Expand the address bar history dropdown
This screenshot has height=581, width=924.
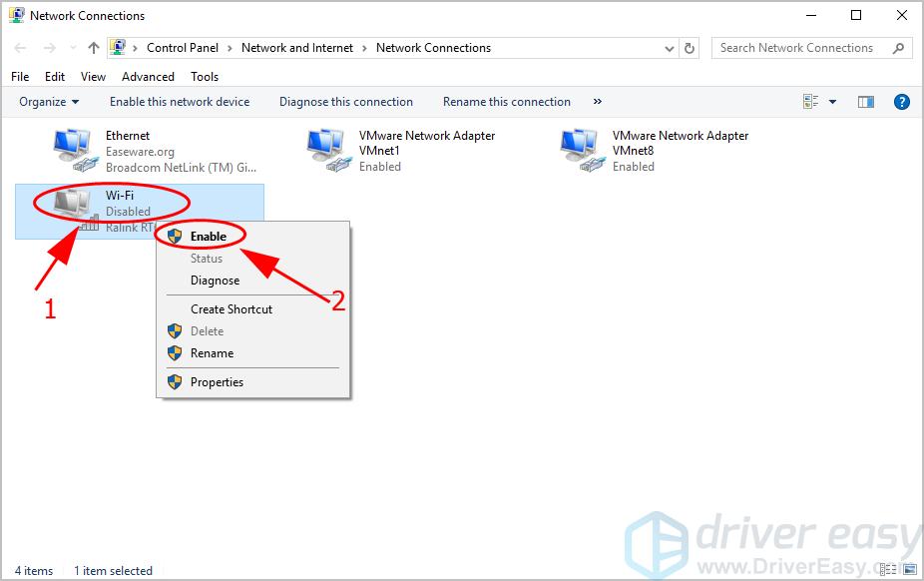(x=669, y=47)
